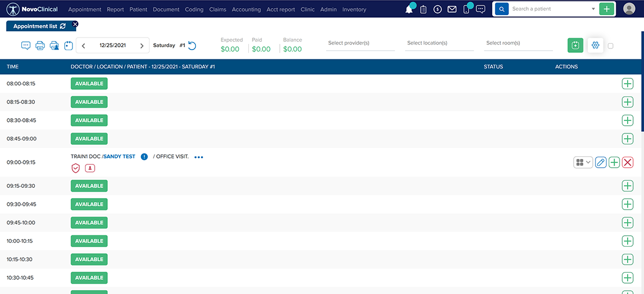Click the red shield icon under Sandy Test
644x294 pixels.
(76, 168)
